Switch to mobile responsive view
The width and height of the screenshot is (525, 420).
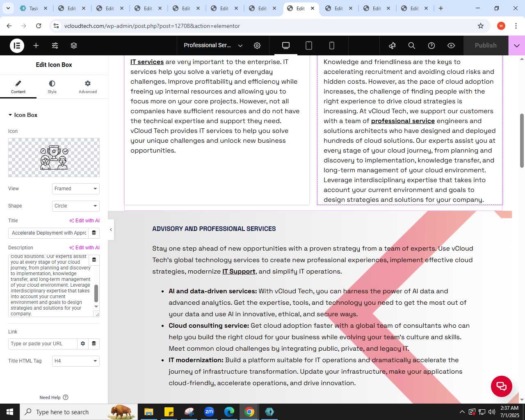tap(332, 46)
